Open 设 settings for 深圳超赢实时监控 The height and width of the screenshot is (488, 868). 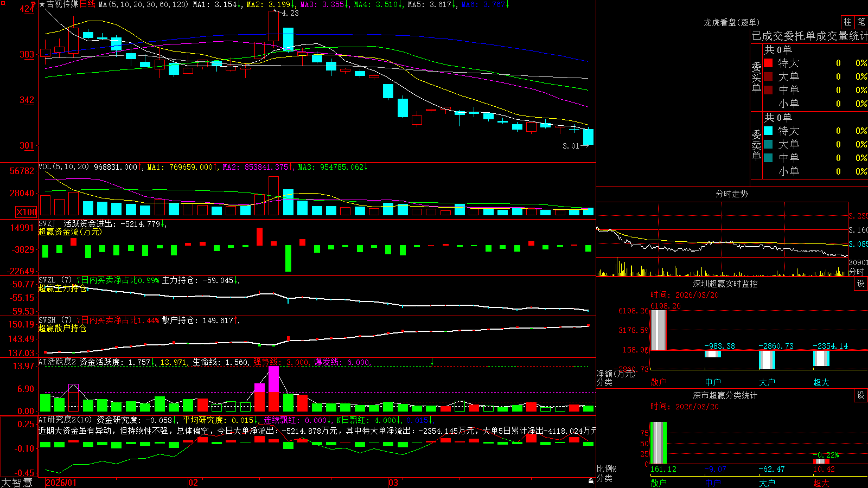[861, 284]
